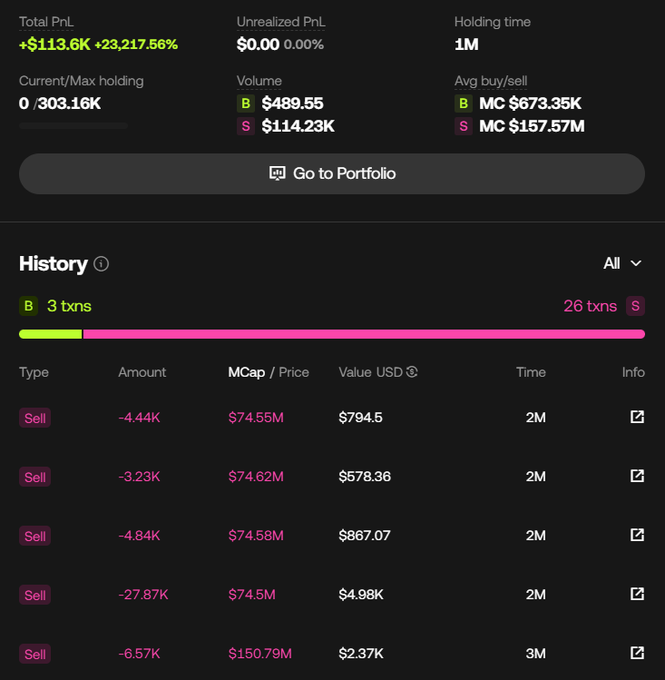Select the 3 txns buy count
This screenshot has height=680, width=665.
coord(69,306)
